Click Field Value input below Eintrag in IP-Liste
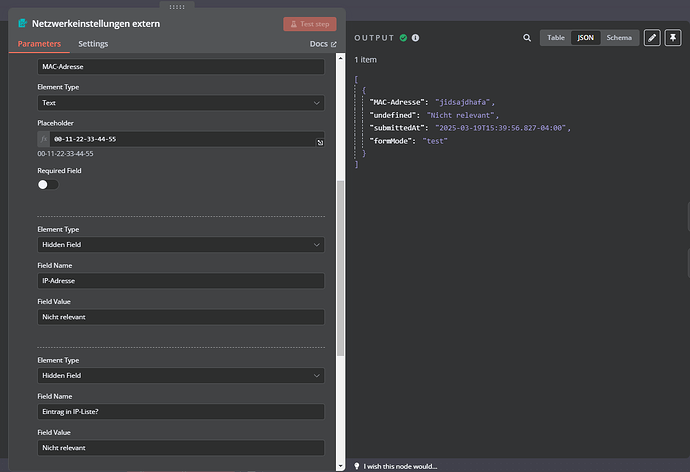 pyautogui.click(x=181, y=447)
